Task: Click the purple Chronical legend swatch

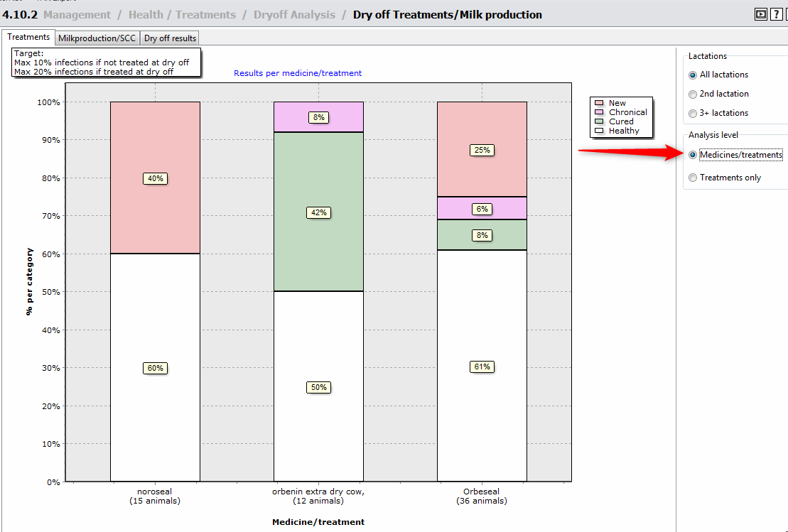Action: (598, 112)
